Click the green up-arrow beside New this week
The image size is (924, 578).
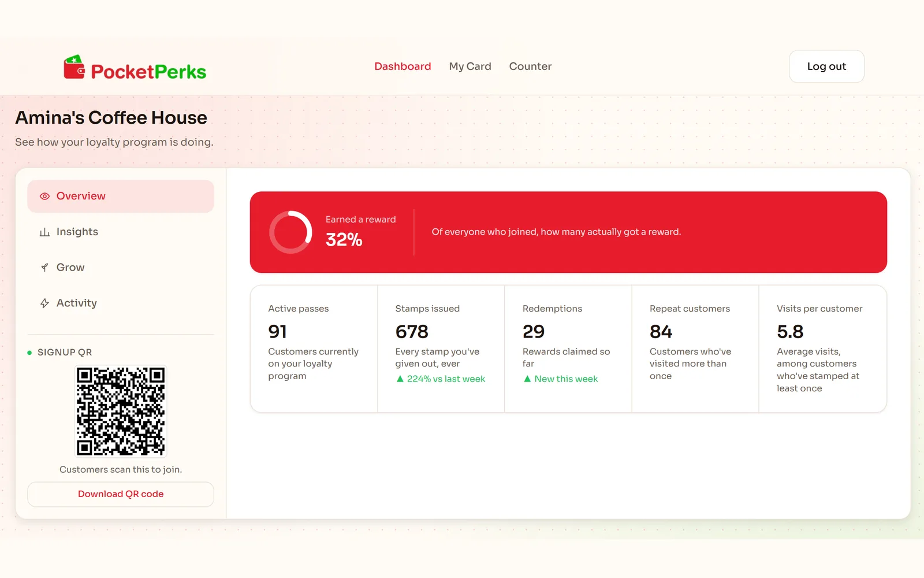[527, 379]
